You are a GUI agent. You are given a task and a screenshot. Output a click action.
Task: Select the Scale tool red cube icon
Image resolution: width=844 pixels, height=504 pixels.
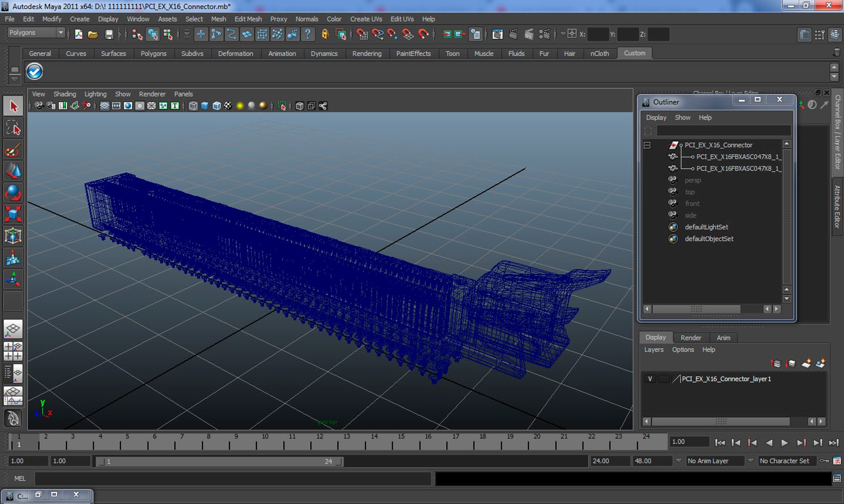tap(13, 214)
